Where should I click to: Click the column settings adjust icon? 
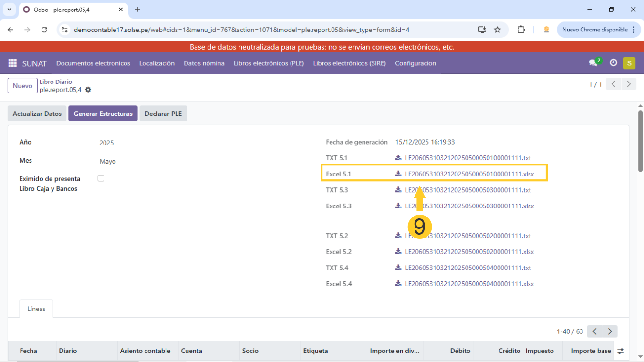[621, 351]
